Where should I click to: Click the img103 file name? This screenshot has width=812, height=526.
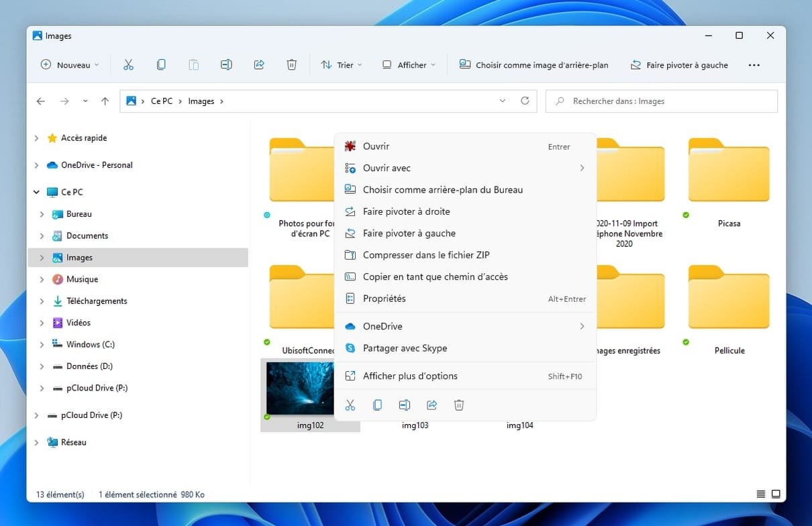pyautogui.click(x=415, y=425)
